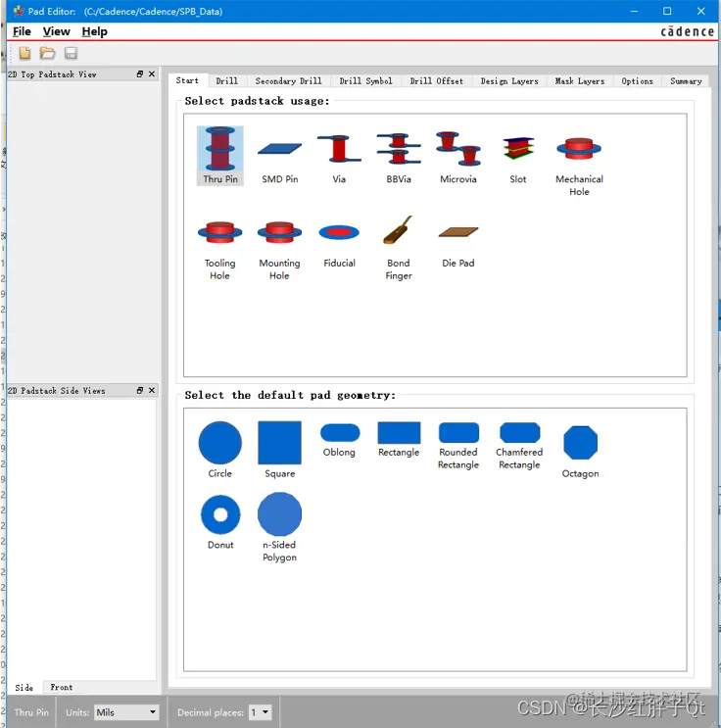
Task: Maximize the Pad Editor window
Action: point(667,11)
